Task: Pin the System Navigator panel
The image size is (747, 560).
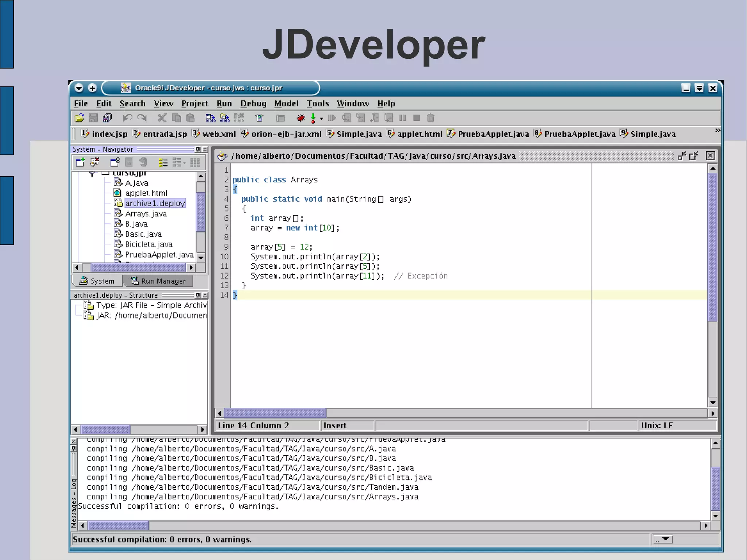Action: click(x=198, y=149)
